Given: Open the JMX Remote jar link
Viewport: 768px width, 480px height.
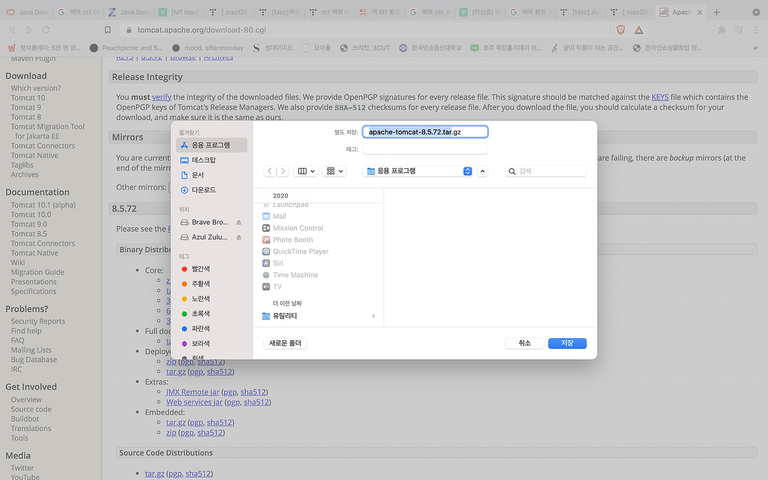Looking at the screenshot, I should 192,392.
